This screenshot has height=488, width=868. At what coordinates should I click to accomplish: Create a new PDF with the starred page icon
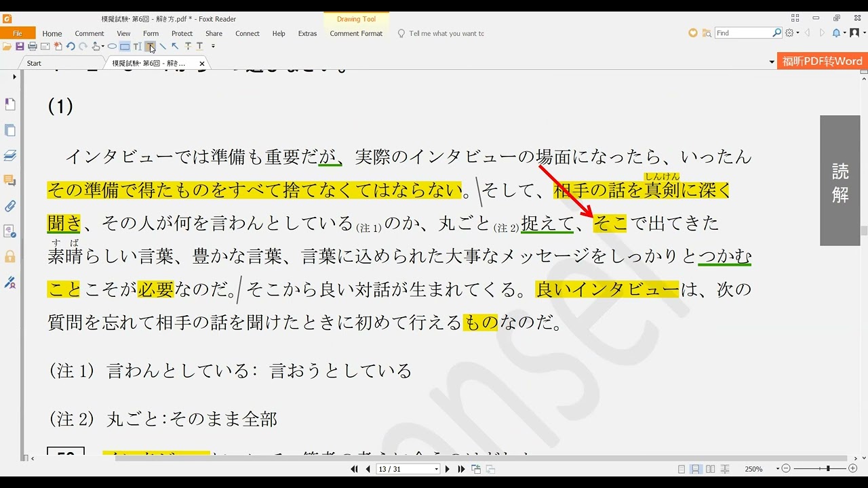[x=58, y=47]
